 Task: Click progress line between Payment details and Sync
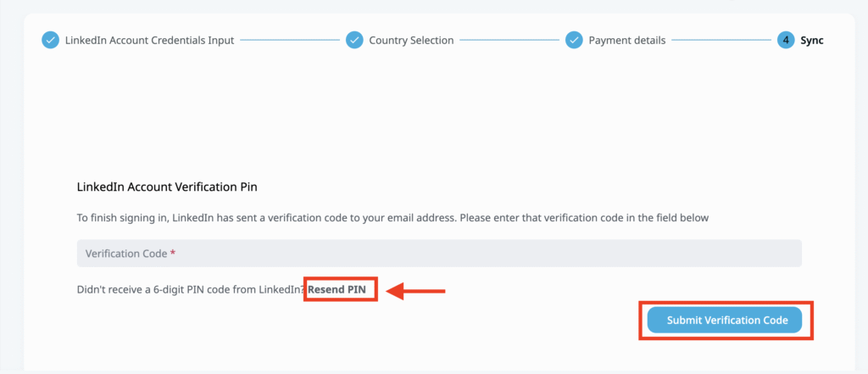click(721, 40)
